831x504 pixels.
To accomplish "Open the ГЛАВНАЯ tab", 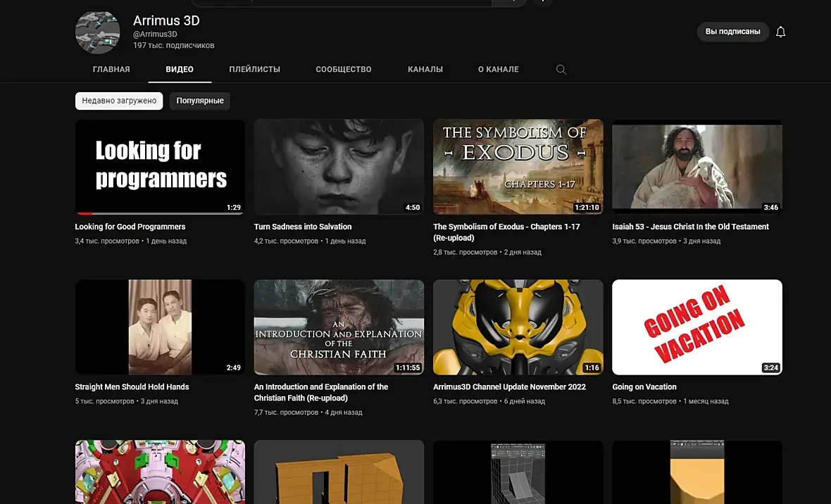I will point(111,70).
